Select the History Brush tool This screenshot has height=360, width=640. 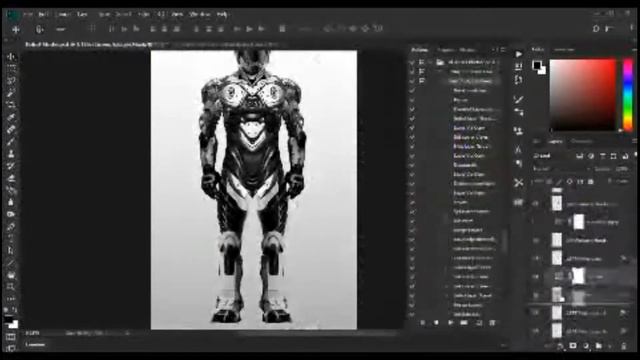(11, 166)
